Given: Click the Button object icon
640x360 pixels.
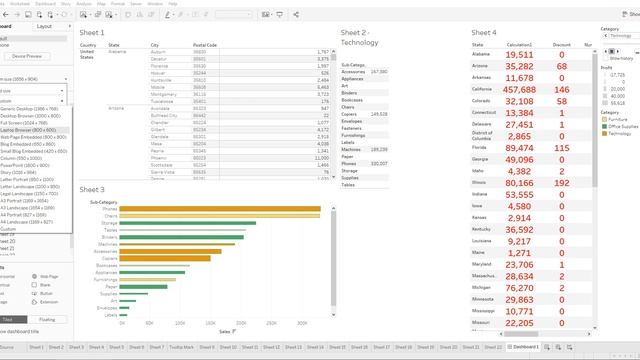Looking at the screenshot, I should (34, 293).
